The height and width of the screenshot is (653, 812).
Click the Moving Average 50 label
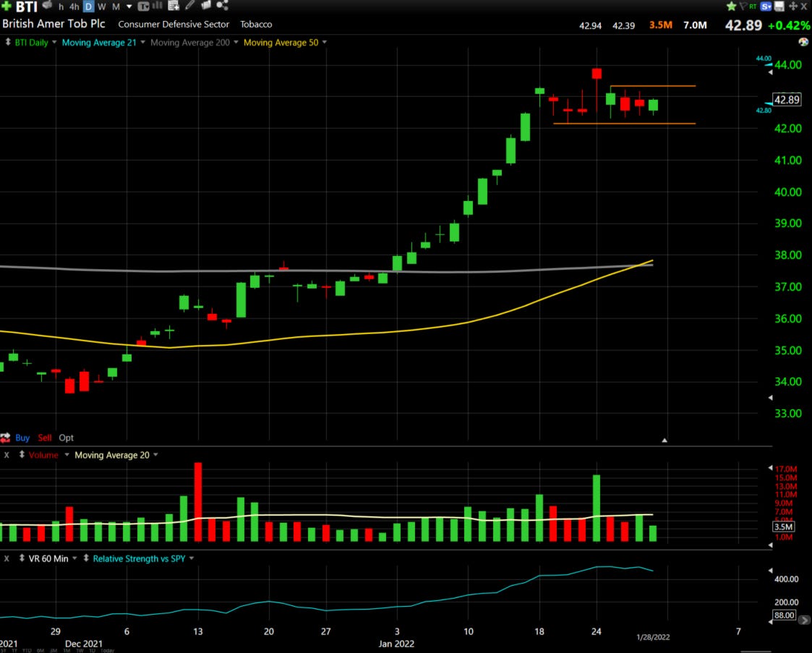[281, 43]
